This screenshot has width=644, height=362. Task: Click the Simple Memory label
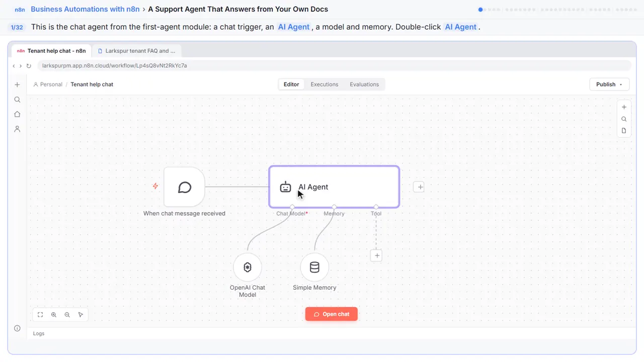coord(314,288)
